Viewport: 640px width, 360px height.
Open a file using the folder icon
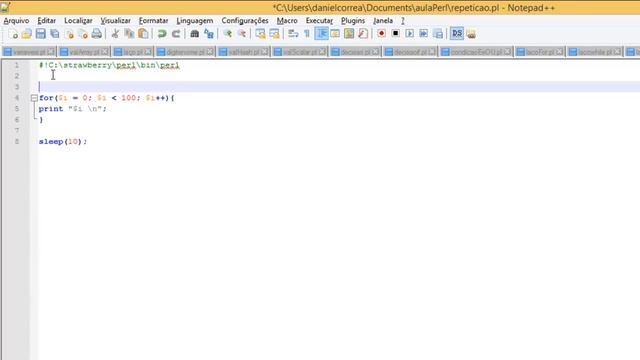click(27, 34)
